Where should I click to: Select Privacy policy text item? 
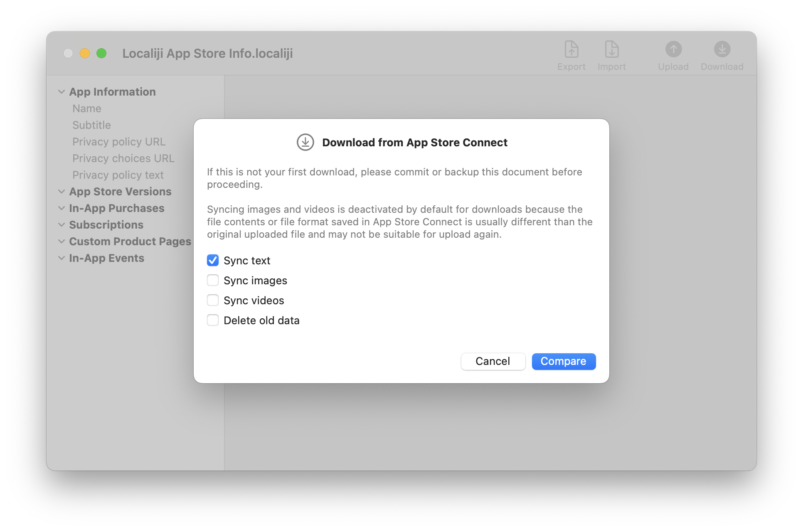118,175
